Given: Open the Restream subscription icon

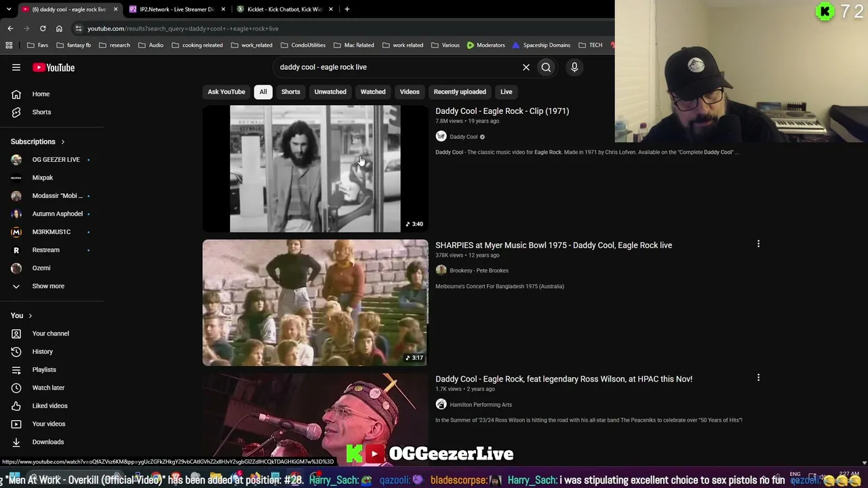Looking at the screenshot, I should (16, 250).
